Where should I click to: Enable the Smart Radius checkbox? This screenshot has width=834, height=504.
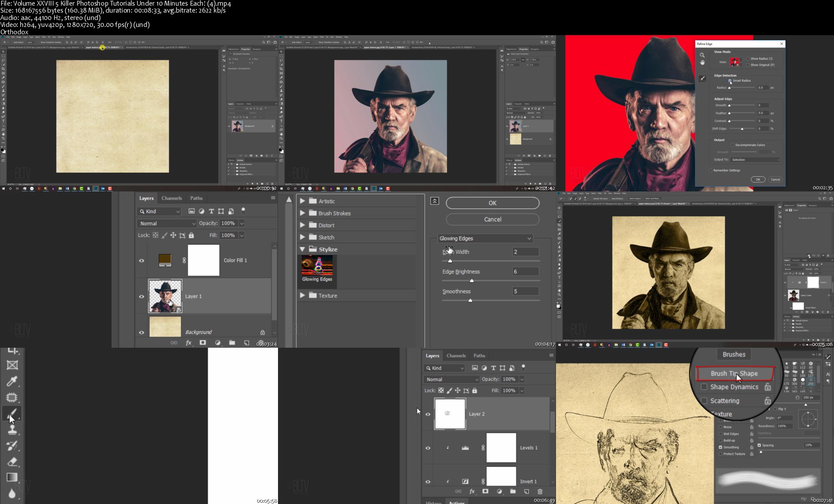pyautogui.click(x=730, y=81)
